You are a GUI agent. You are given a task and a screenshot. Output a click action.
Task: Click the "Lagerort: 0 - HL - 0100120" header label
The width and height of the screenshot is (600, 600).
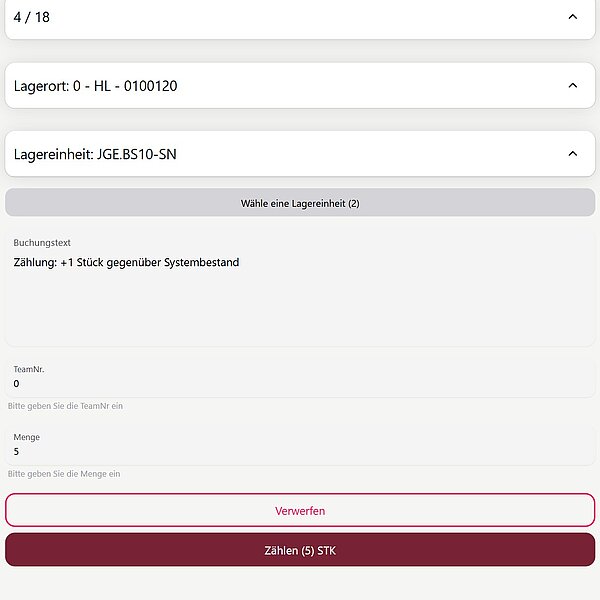[x=96, y=86]
